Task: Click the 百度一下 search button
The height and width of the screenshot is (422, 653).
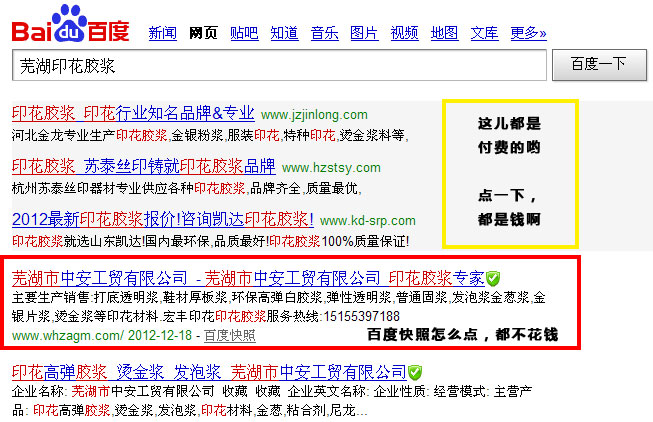Action: coord(599,65)
